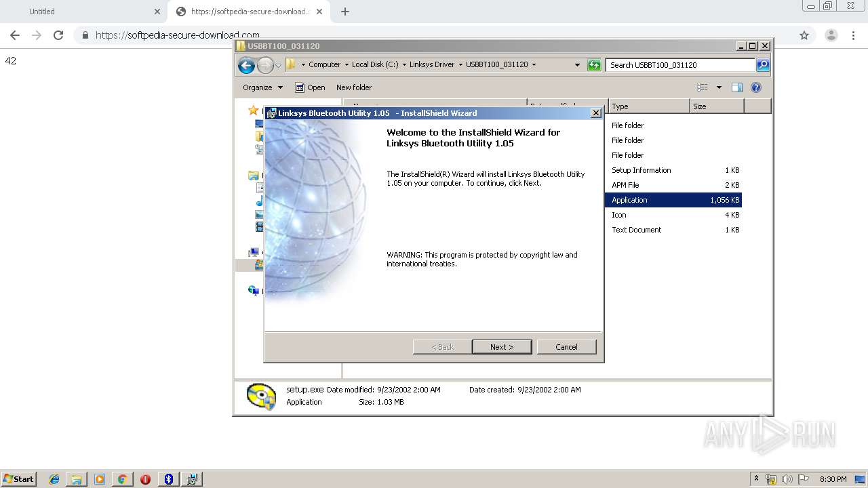Bookmark this page with star
The image size is (868, 488).
(x=804, y=35)
